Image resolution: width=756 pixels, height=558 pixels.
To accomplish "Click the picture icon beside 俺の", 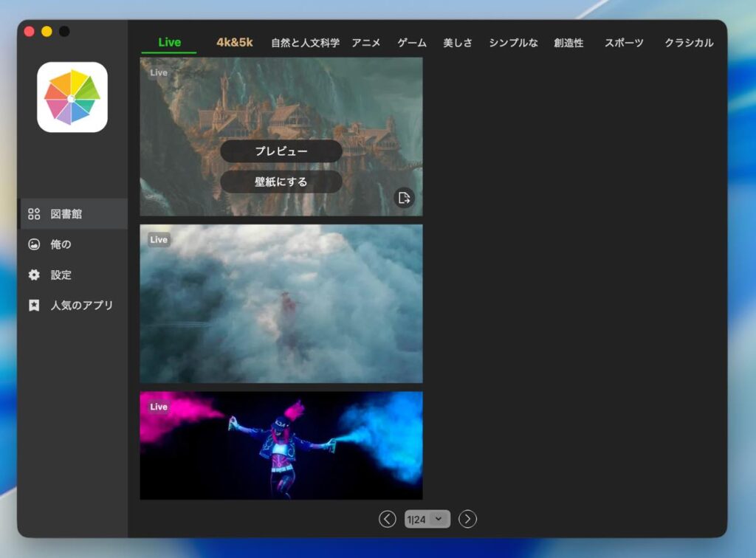I will coord(34,244).
